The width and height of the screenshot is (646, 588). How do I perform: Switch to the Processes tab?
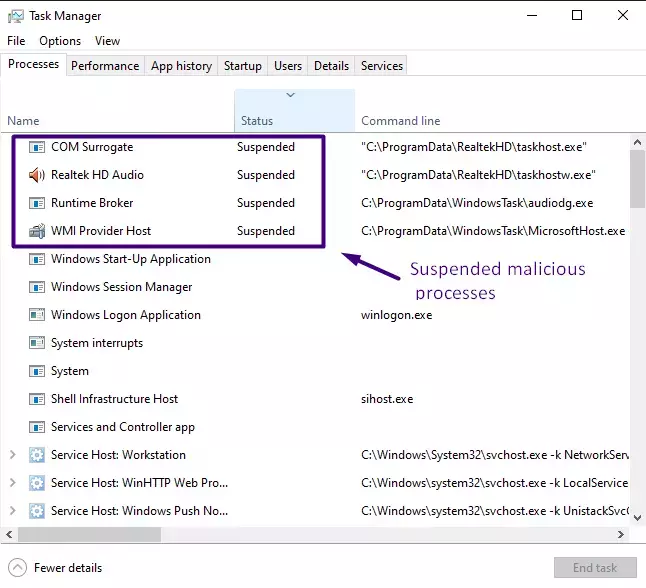click(x=33, y=64)
